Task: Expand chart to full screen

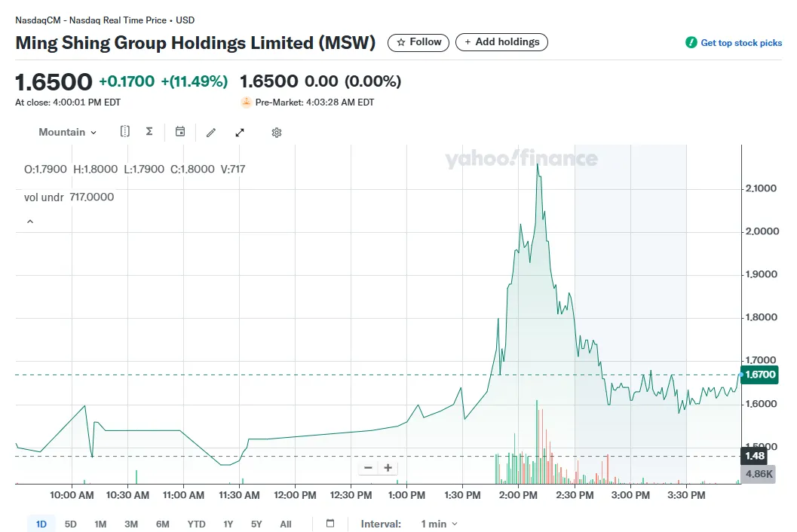Action: coord(240,133)
